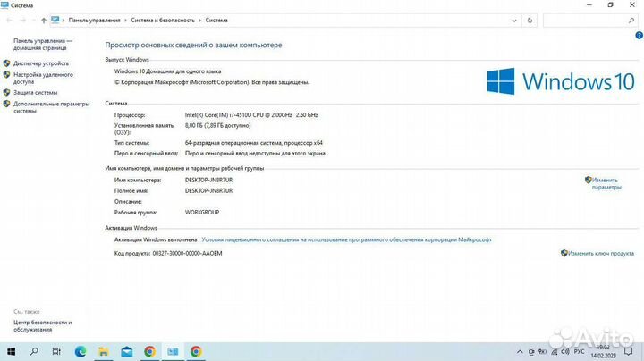Click the WORKGROUP value
The width and height of the screenshot is (644, 361).
point(202,213)
